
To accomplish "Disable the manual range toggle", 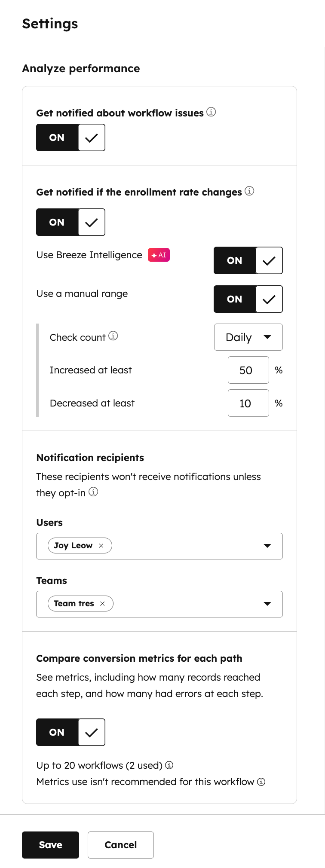I will pos(248,299).
